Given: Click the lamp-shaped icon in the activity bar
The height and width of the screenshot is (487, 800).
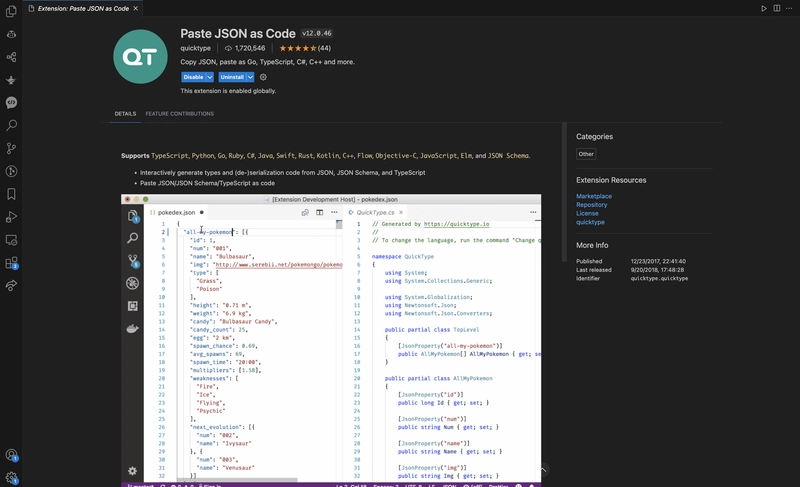Looking at the screenshot, I should click(11, 80).
